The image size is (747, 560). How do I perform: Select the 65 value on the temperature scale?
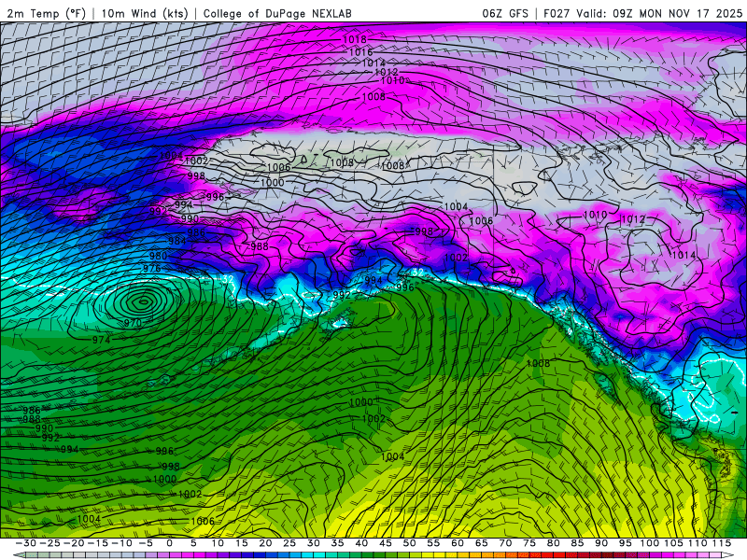coord(481,543)
